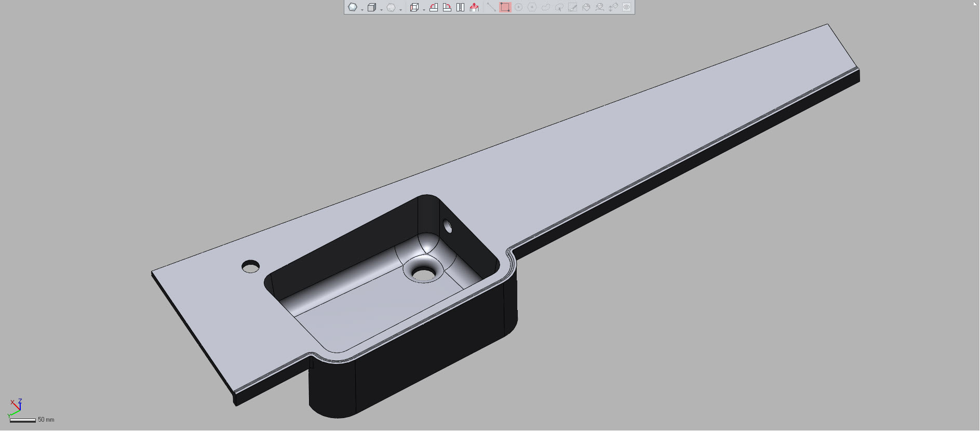The width and height of the screenshot is (980, 431).
Task: Rotate view clockwise with red arrow icon
Action: [x=447, y=7]
